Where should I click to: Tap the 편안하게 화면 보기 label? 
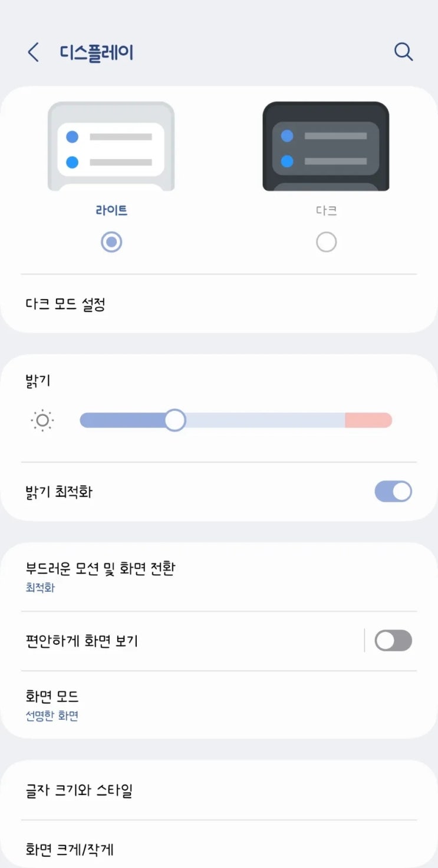click(82, 641)
